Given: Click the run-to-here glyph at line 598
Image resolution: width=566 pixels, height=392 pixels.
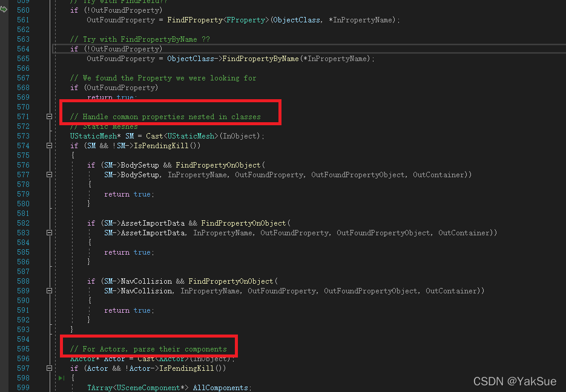Looking at the screenshot, I should pos(61,378).
